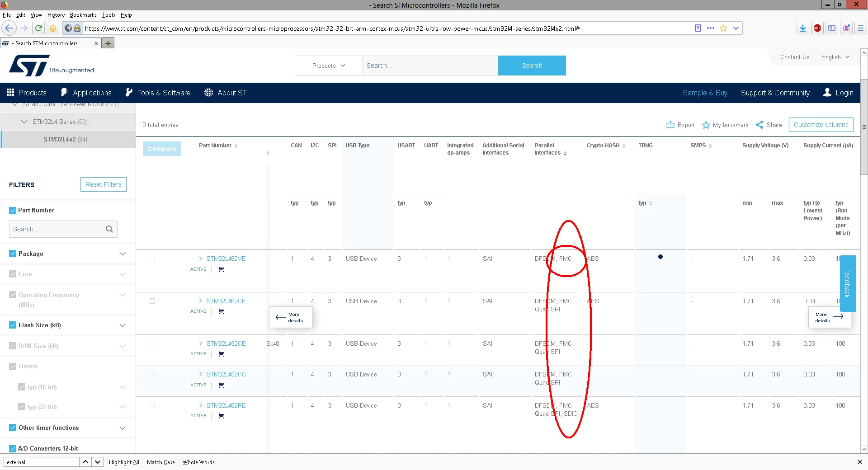Select the STM32L462RE row checkbox
Screen dimensions: 868x470
click(x=152, y=405)
